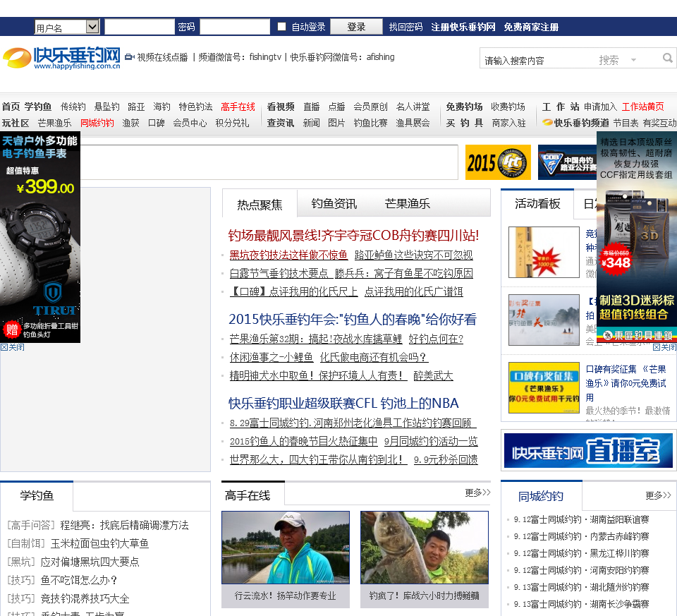Click the video camera icon beside 视频在线点播

pos(130,57)
